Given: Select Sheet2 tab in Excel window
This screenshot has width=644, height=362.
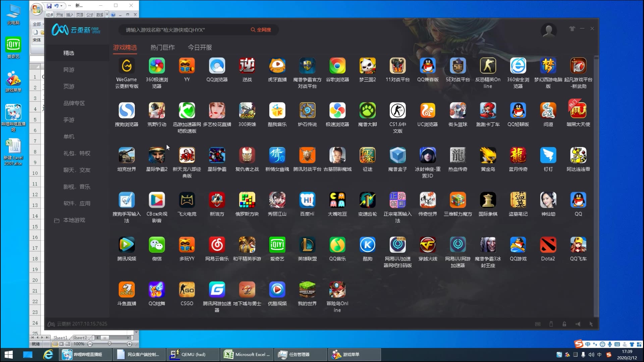Looking at the screenshot, I should [80, 338].
